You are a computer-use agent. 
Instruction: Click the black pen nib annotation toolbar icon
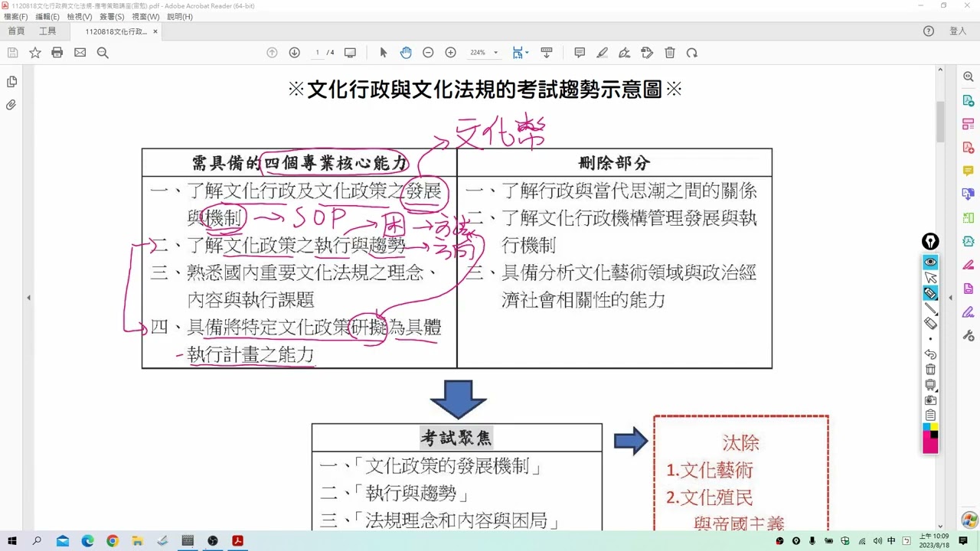coord(930,242)
